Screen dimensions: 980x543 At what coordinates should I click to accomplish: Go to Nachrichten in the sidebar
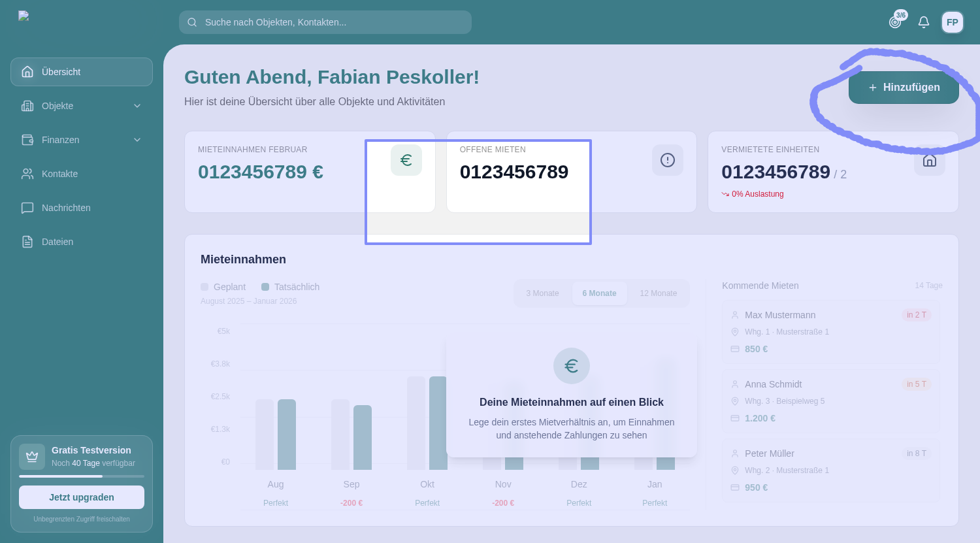(65, 208)
